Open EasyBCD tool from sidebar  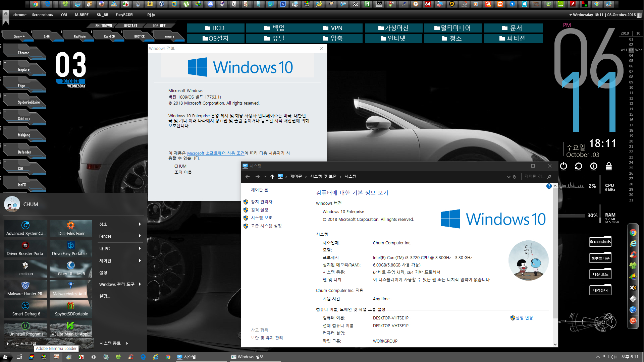click(x=109, y=36)
